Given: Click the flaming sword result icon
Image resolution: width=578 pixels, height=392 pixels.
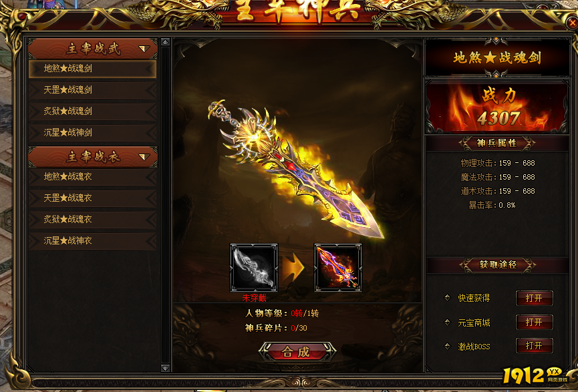Looking at the screenshot, I should 337,268.
